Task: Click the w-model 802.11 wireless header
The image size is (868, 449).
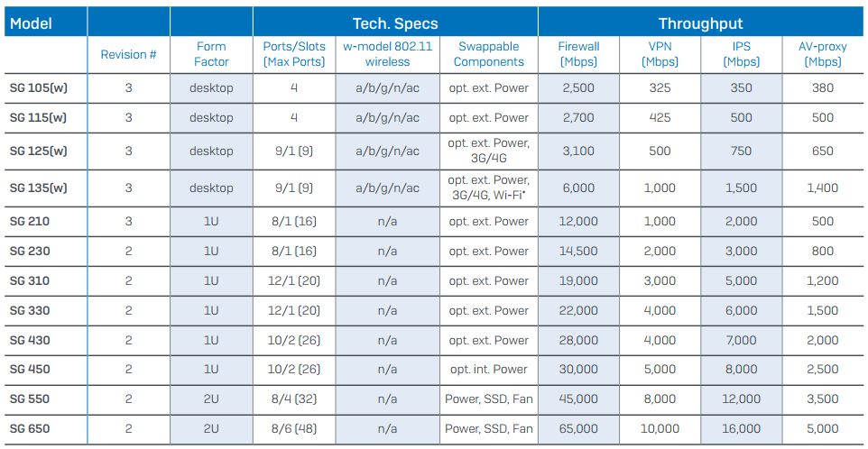Action: 387,54
